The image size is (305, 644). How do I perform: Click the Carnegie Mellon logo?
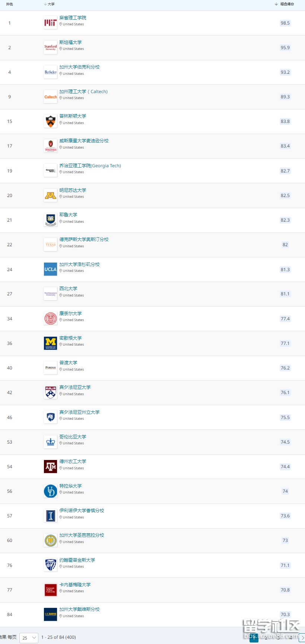(50, 590)
